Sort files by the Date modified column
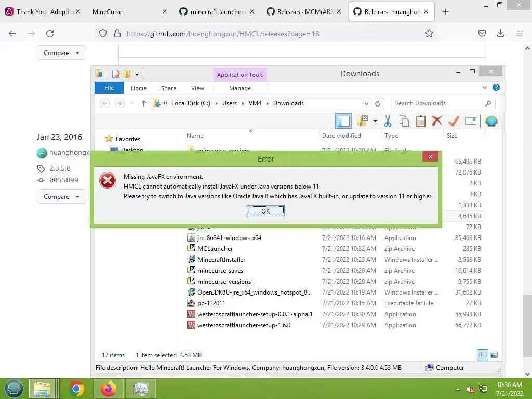 (341, 136)
